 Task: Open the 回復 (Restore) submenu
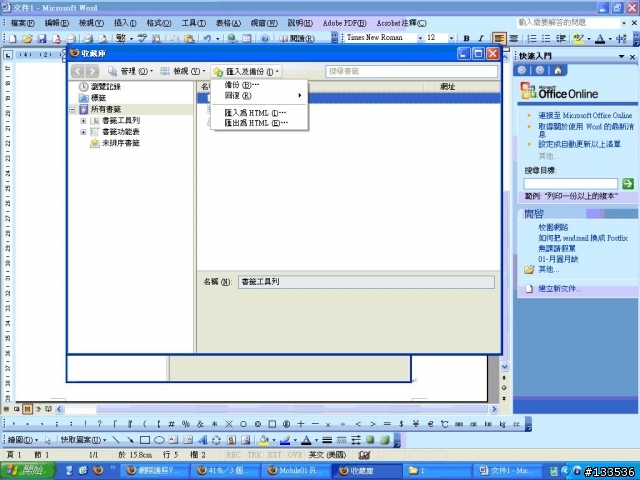[x=259, y=96]
